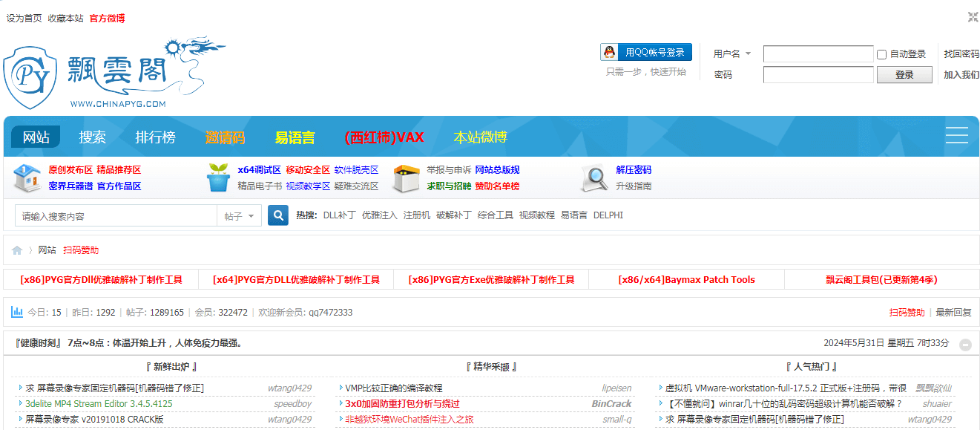Click the home icon in breadcrumb
The image size is (980, 430).
pyautogui.click(x=17, y=250)
